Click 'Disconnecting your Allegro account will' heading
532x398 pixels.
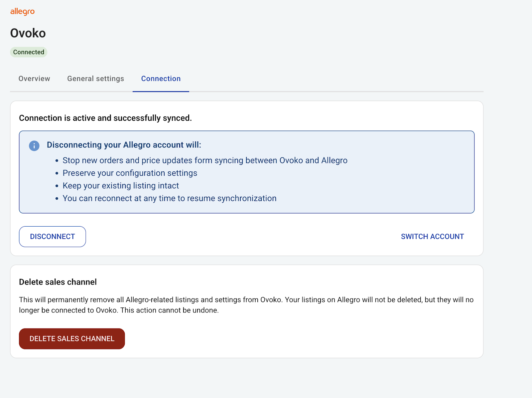pyautogui.click(x=124, y=145)
